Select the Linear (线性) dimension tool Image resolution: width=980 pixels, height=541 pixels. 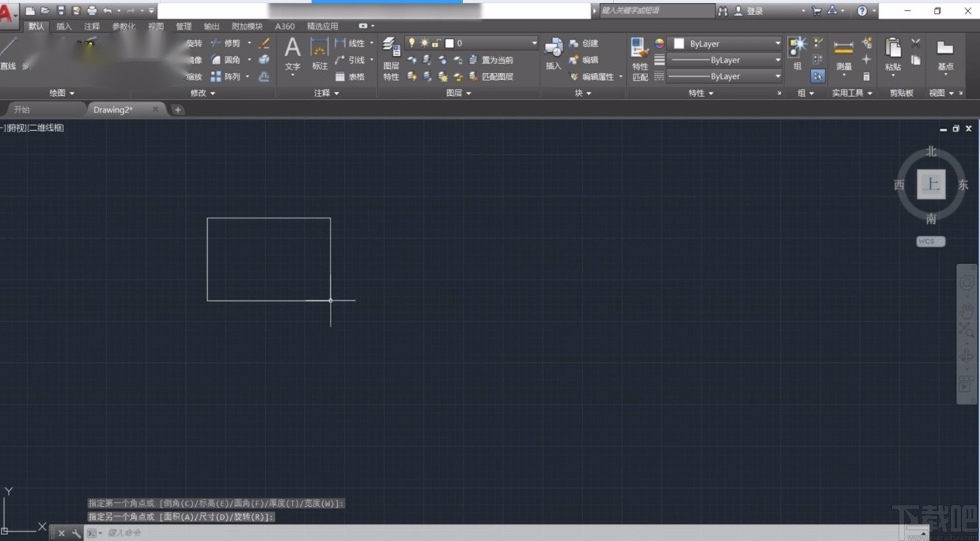pos(350,43)
